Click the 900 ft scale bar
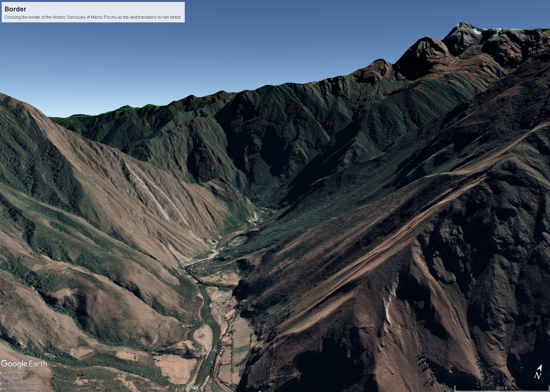Screen dimensions: 550x392 pyautogui.click(x=502, y=388)
